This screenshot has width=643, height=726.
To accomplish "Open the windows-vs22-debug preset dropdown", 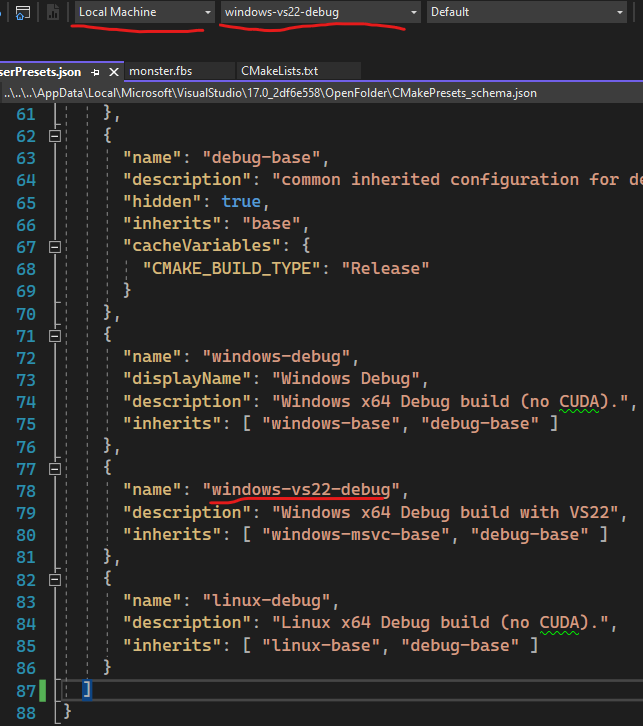I will 320,12.
